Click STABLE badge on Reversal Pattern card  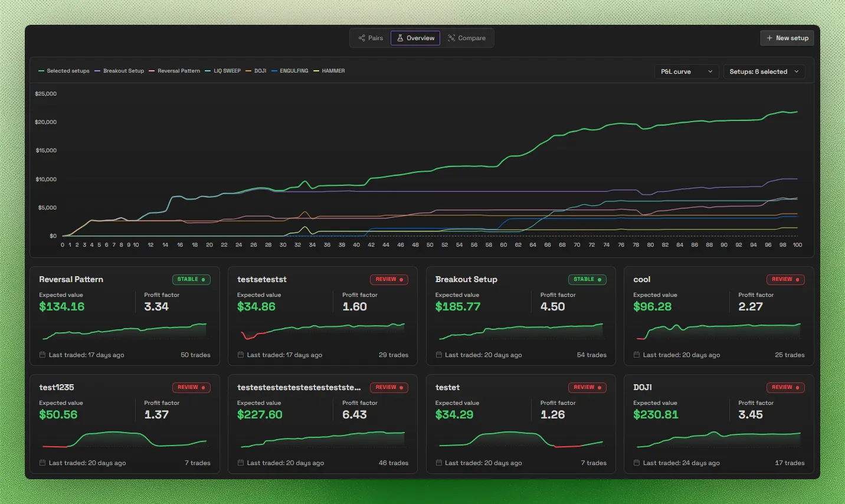(191, 279)
